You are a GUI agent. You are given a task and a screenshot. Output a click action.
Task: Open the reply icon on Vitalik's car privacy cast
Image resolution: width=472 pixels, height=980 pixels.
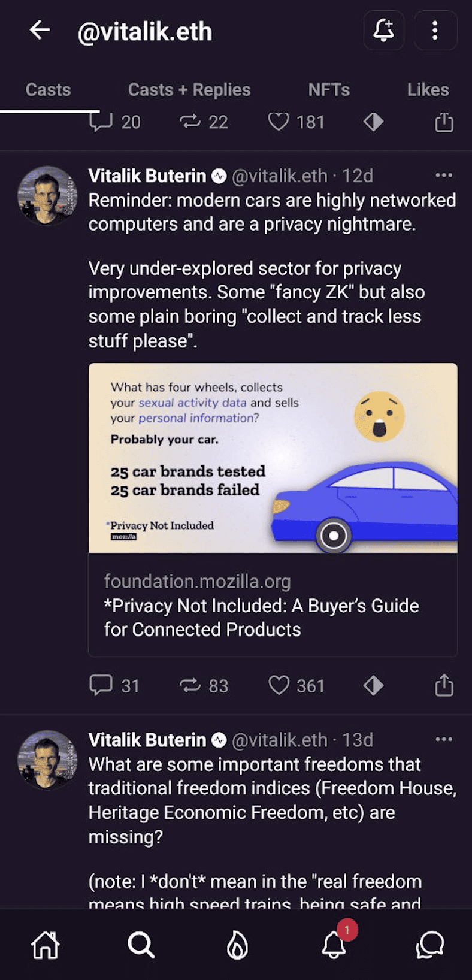tap(103, 685)
